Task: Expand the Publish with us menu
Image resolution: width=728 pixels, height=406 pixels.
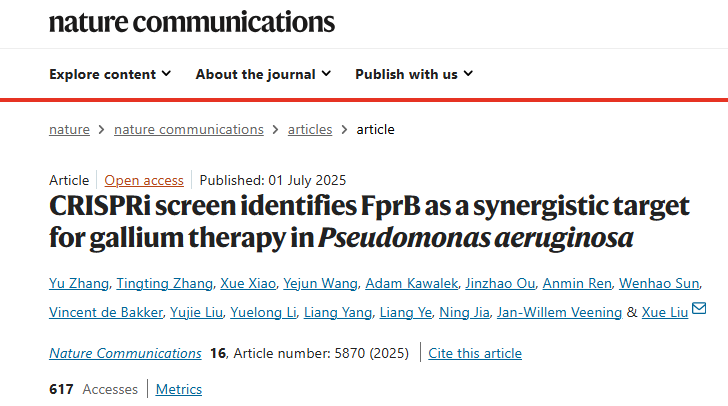Action: [414, 74]
